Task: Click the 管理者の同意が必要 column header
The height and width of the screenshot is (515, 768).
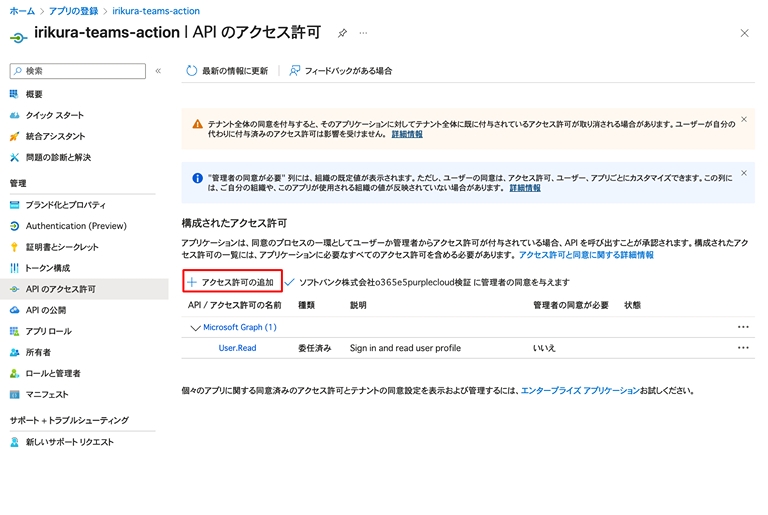Action: coord(571,305)
